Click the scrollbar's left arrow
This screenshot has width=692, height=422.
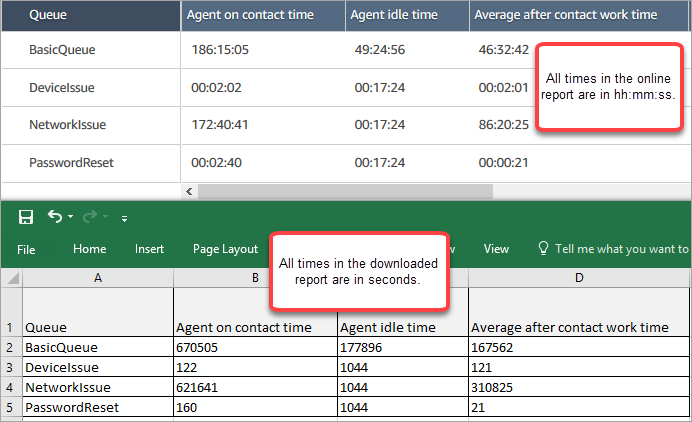(x=190, y=190)
